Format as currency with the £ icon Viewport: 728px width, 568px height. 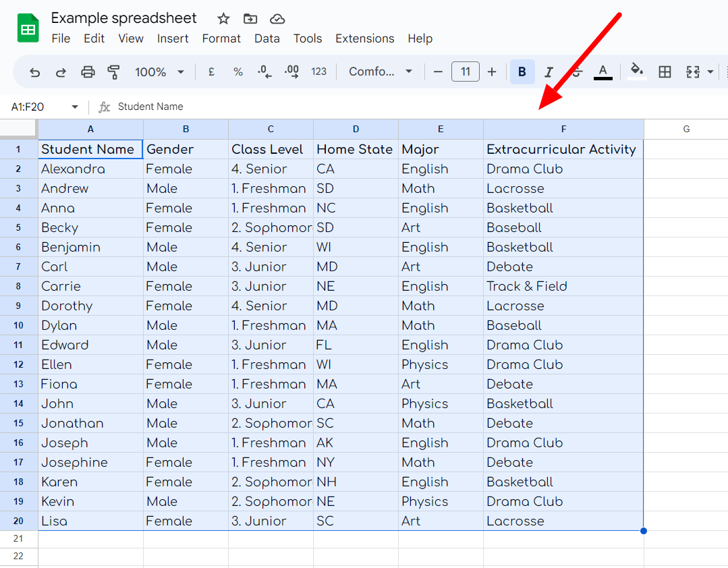211,72
